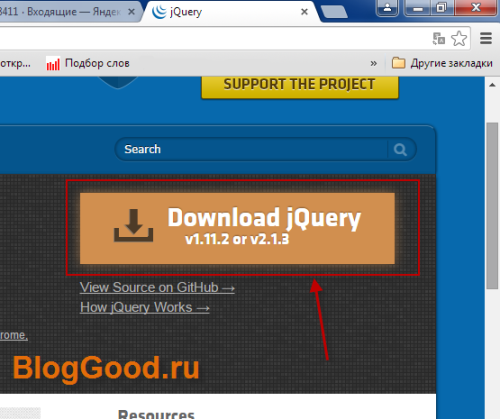The height and width of the screenshot is (419, 500).
Task: Open the Подбор слов bookmark
Action: [88, 63]
